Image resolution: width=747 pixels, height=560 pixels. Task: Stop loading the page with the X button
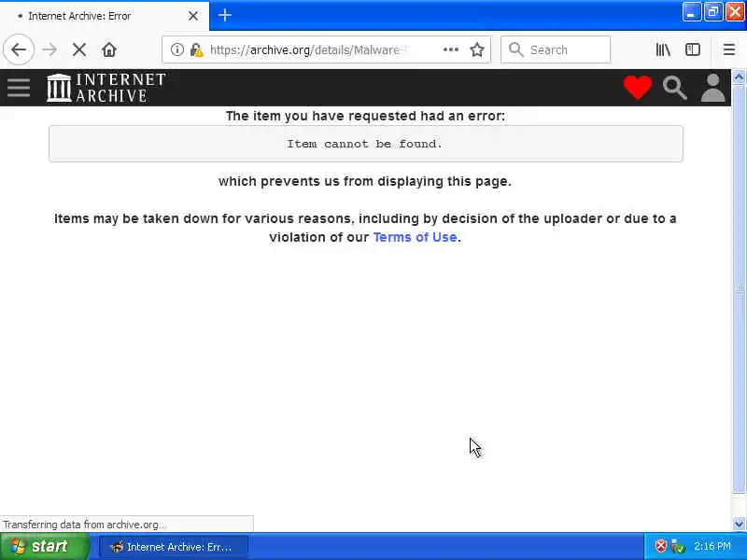coord(79,49)
